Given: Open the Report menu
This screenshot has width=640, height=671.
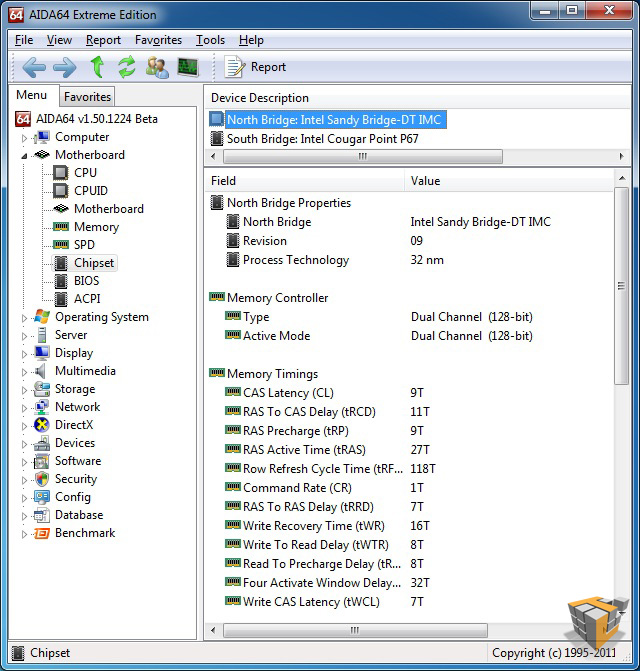Looking at the screenshot, I should pyautogui.click(x=103, y=40).
